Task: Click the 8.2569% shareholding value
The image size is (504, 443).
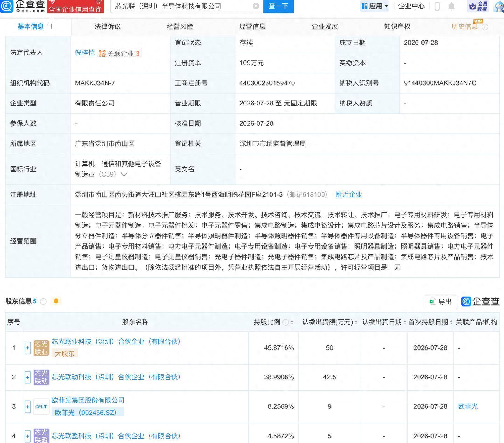Action: tap(281, 406)
